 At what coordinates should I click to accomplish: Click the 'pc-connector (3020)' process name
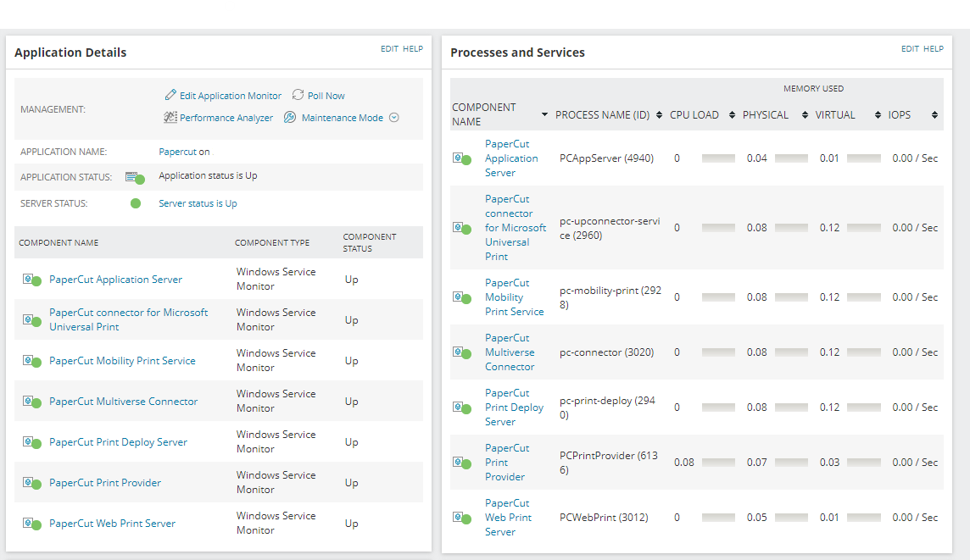(x=606, y=352)
